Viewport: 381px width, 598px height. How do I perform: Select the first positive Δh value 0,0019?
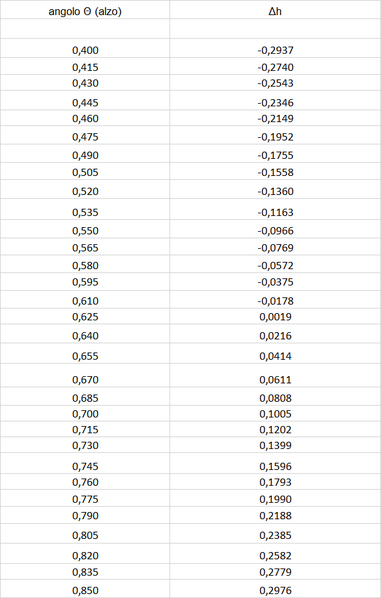tap(275, 317)
